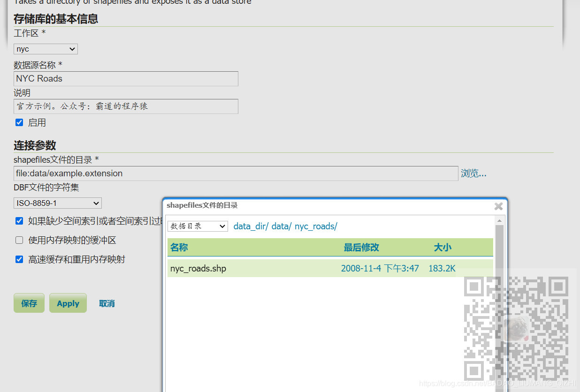Navigate to nyc_roads/ breadcrumb
580x392 pixels.
click(x=316, y=226)
